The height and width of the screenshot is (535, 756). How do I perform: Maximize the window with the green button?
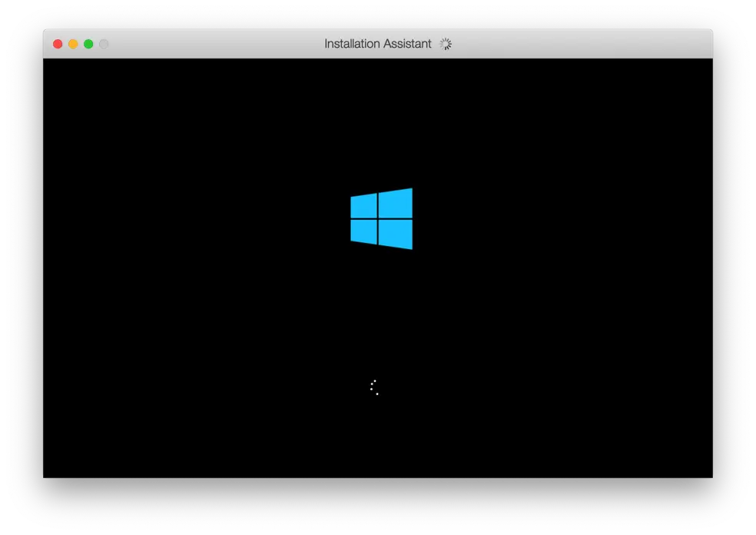coord(88,44)
